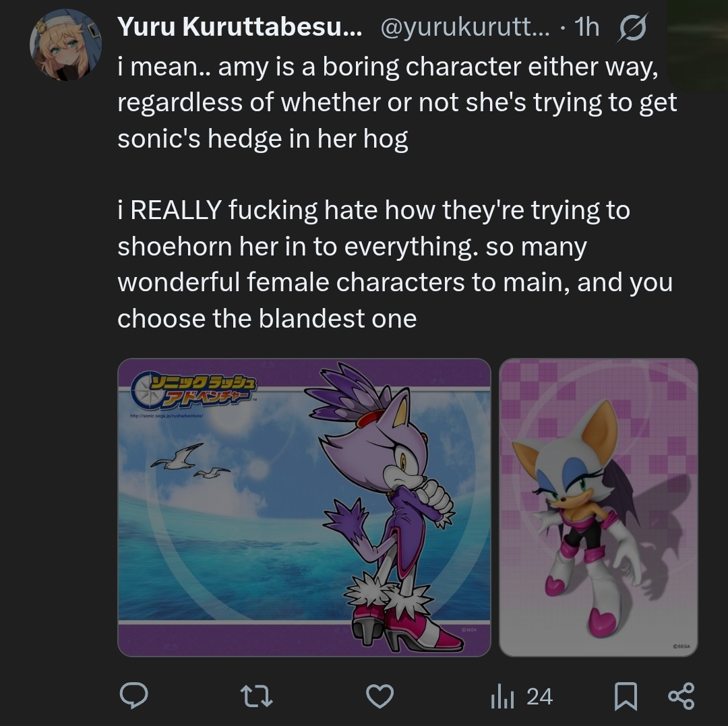This screenshot has height=726, width=728.
Task: Click the seagulls in the ocean wallpaper
Action: [190, 461]
